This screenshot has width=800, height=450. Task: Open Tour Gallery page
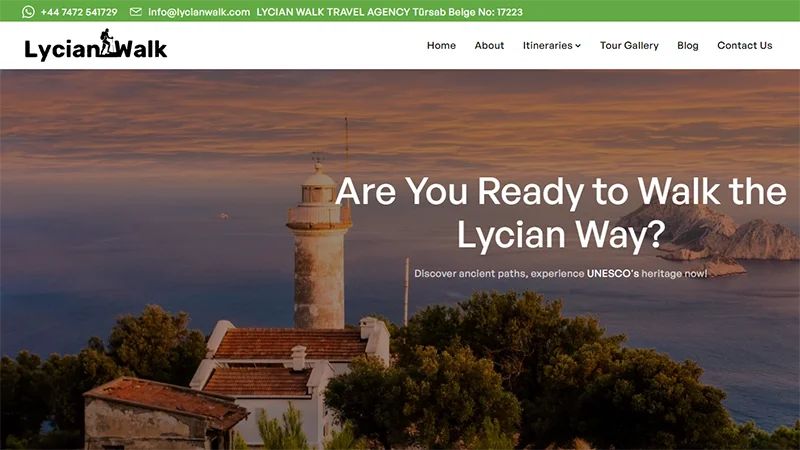click(629, 45)
